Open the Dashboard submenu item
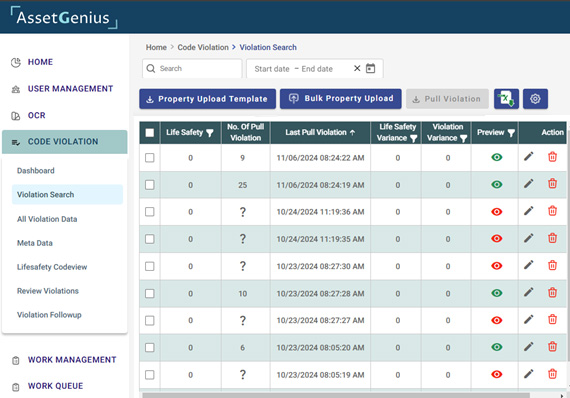This screenshot has height=398, width=570. click(x=36, y=170)
